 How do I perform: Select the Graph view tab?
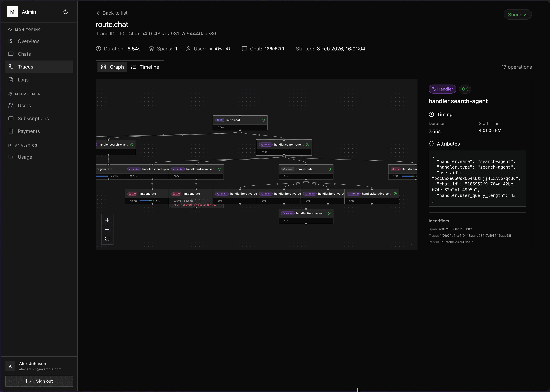point(112,67)
